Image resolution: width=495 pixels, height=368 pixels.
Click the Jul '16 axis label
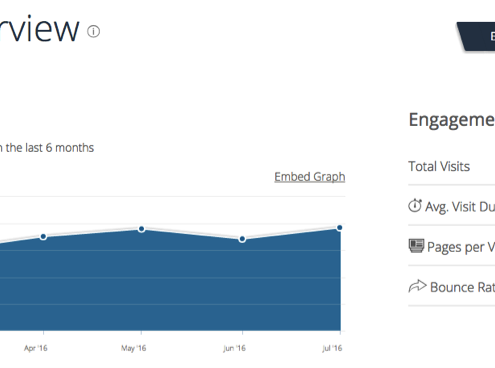pyautogui.click(x=332, y=348)
